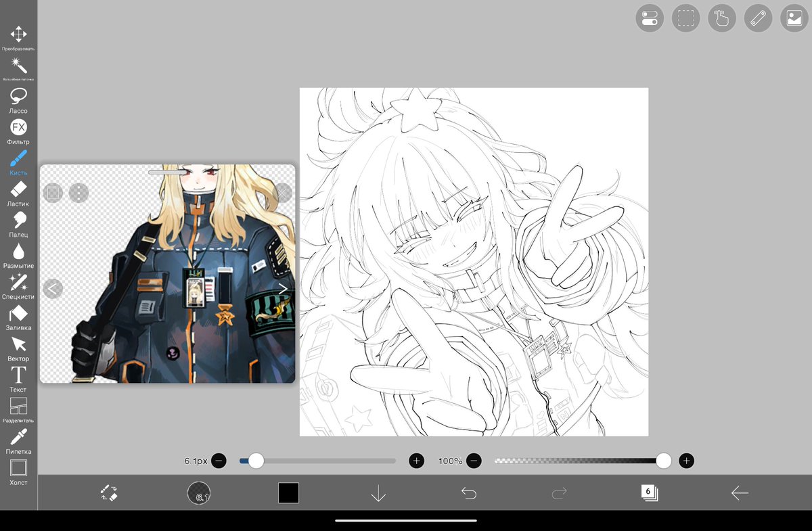Select the Transform tool (Преобразовать)
812x531 pixels.
click(x=18, y=39)
